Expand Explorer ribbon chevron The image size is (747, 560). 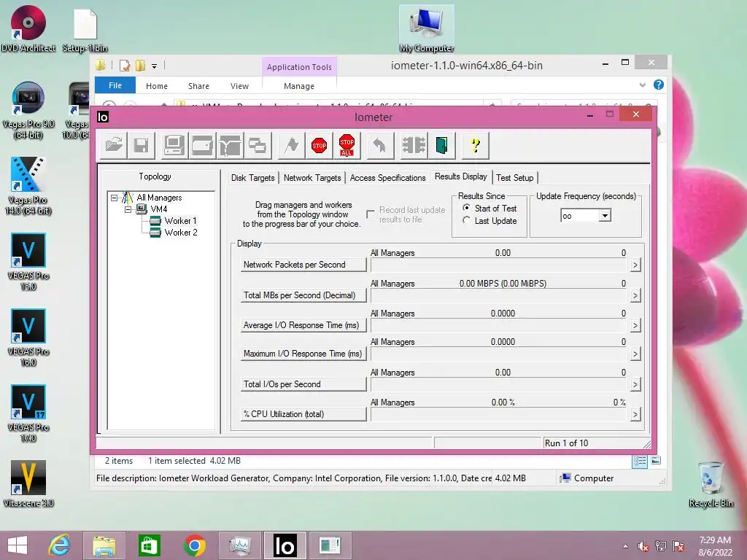(x=642, y=85)
